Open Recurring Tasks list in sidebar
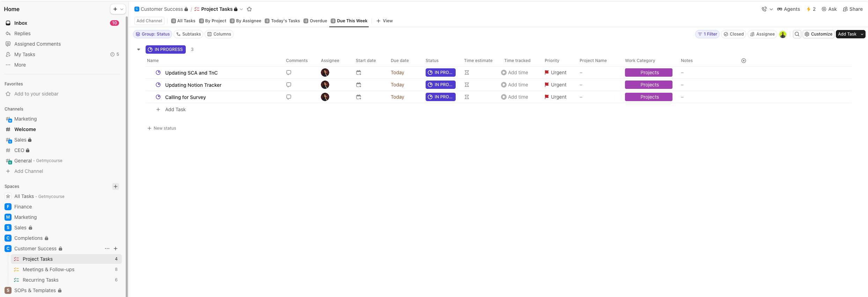The width and height of the screenshot is (868, 297). click(x=41, y=280)
